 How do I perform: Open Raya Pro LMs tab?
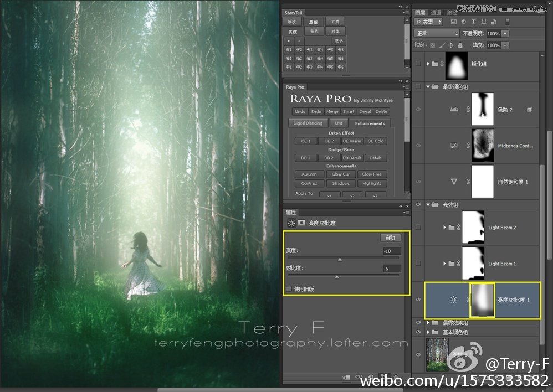(339, 123)
